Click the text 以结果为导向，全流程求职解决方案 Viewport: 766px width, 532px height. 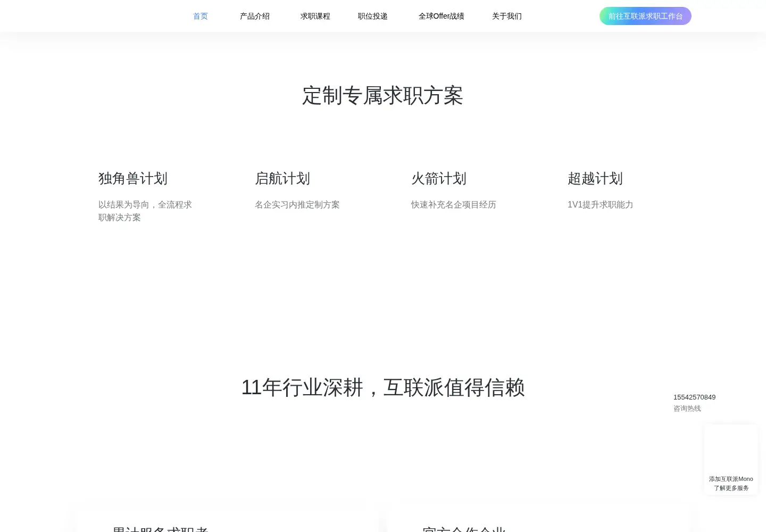(x=145, y=211)
